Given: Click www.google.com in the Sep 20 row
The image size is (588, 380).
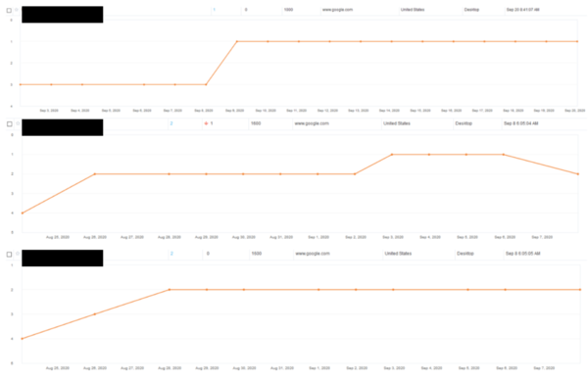Looking at the screenshot, I should (x=337, y=10).
